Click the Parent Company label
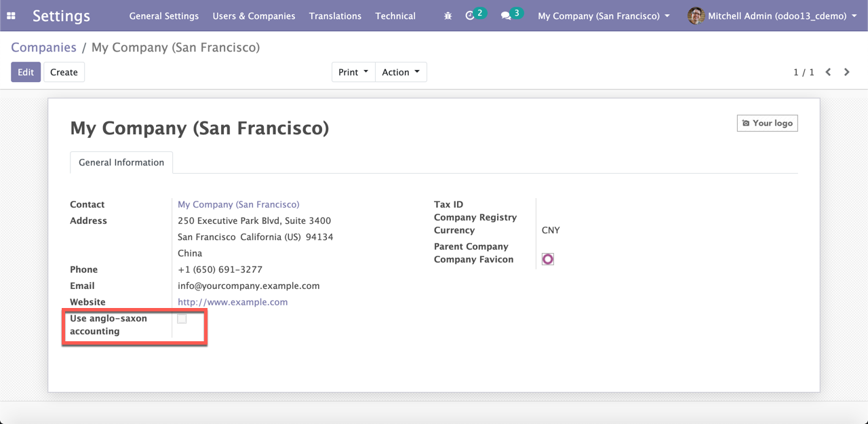The image size is (868, 424). [471, 246]
